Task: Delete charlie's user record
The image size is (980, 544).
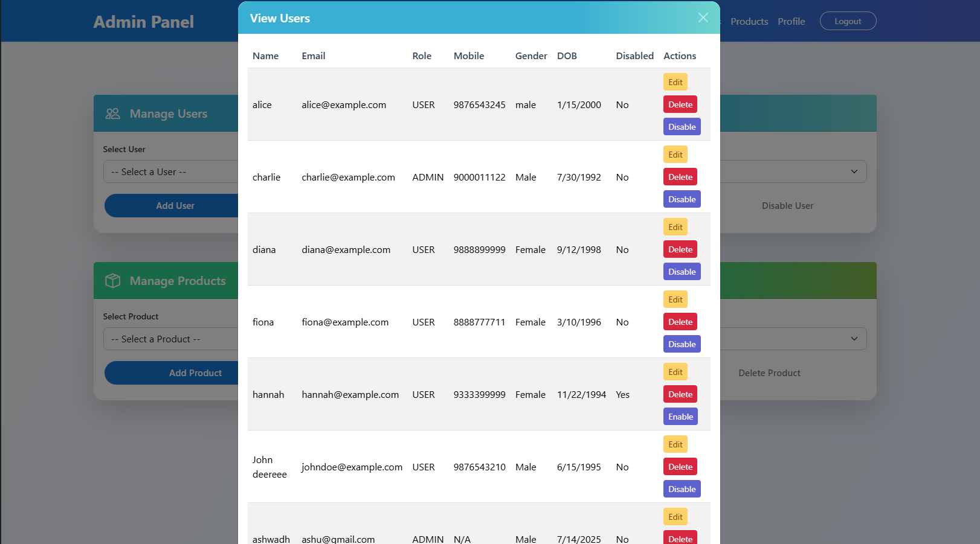Action: coord(680,176)
